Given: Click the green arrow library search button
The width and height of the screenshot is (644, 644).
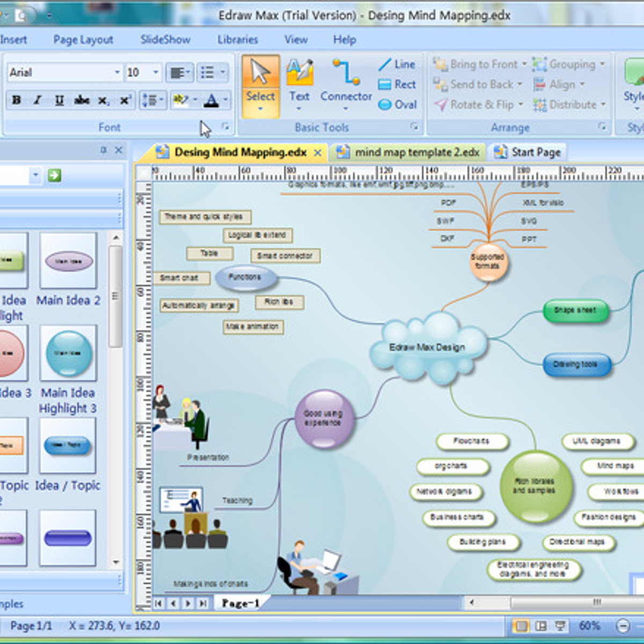Looking at the screenshot, I should pos(54,175).
